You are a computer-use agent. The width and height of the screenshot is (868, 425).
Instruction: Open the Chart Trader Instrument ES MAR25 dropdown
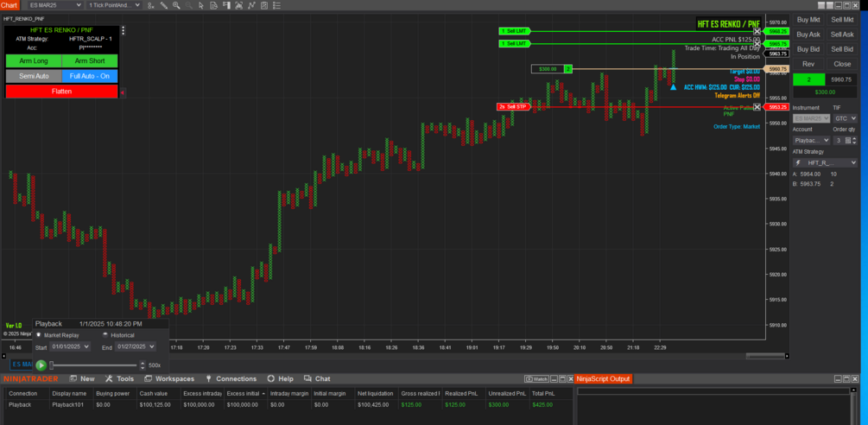[811, 118]
